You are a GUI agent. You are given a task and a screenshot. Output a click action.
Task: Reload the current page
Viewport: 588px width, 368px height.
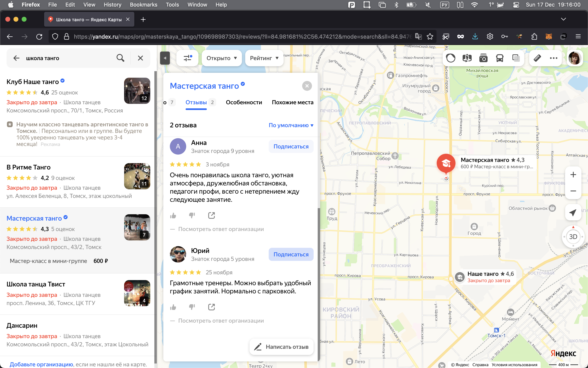(39, 37)
